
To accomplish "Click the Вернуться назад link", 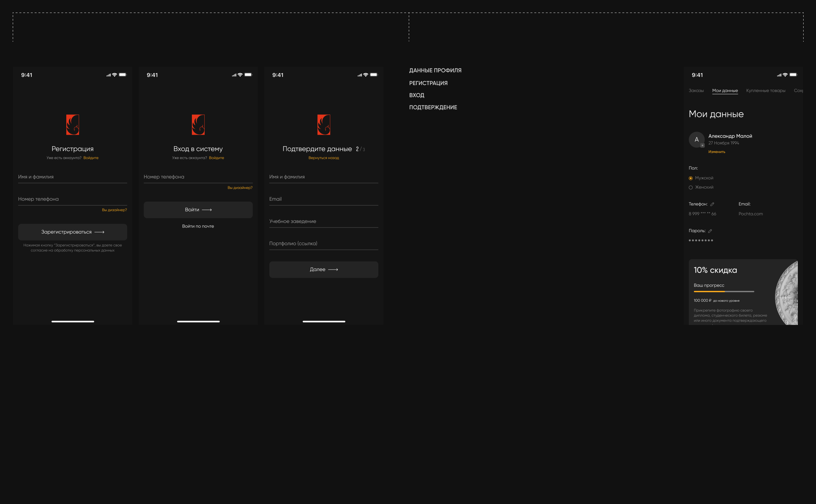I will (324, 158).
